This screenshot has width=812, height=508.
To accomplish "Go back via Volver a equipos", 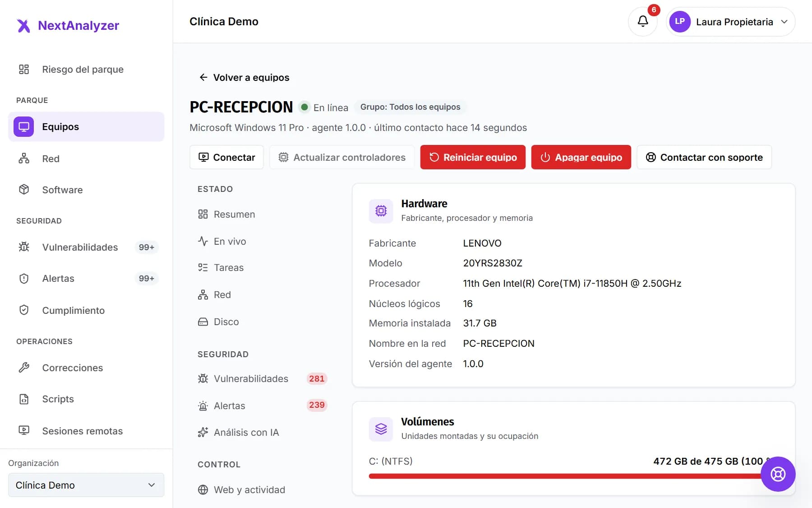I will 244,77.
